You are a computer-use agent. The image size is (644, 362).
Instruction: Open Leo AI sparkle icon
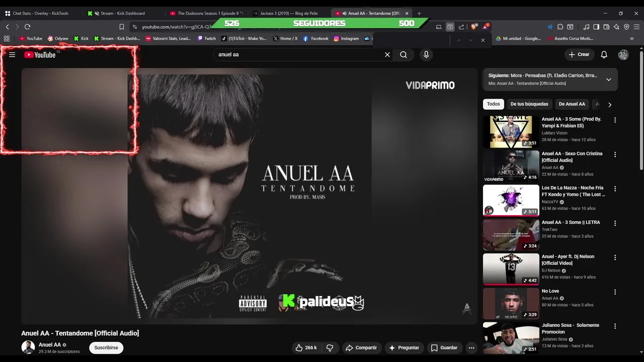[616, 27]
